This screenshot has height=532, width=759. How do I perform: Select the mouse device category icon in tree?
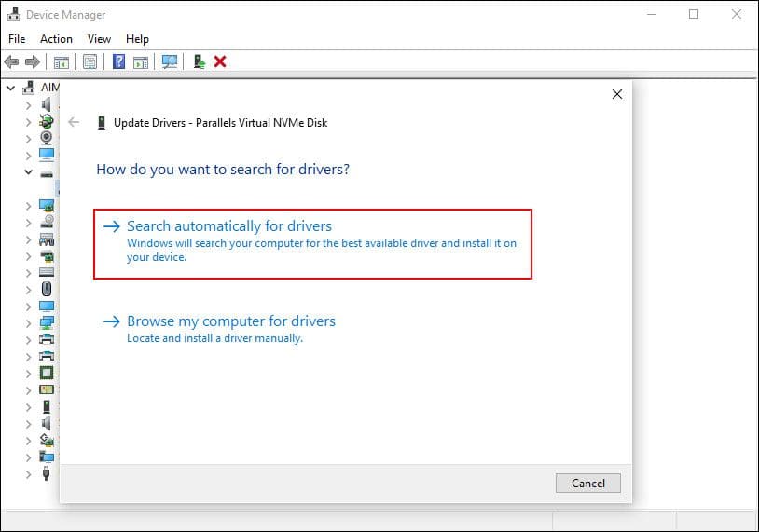pos(47,289)
